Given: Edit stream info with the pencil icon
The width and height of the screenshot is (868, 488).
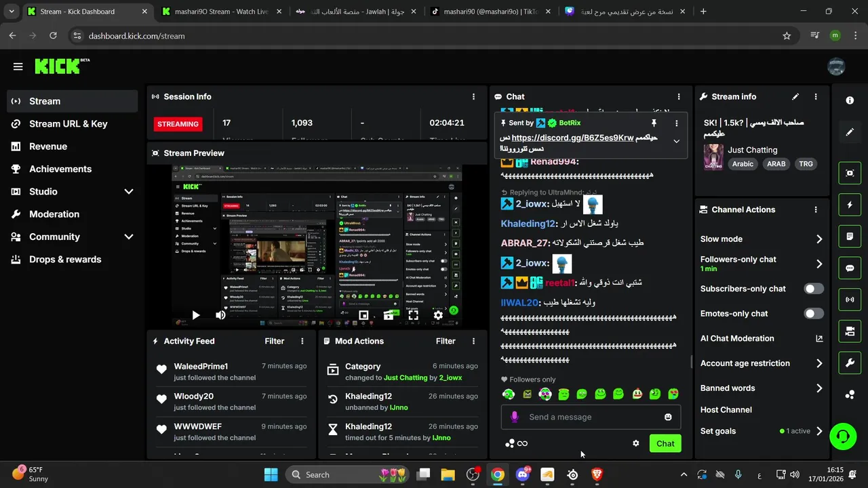Looking at the screenshot, I should pos(795,97).
